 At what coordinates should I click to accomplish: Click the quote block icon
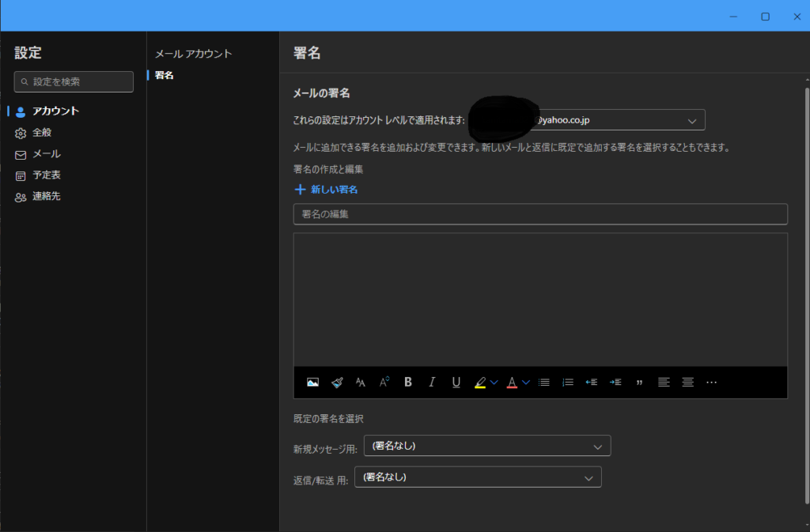click(639, 383)
